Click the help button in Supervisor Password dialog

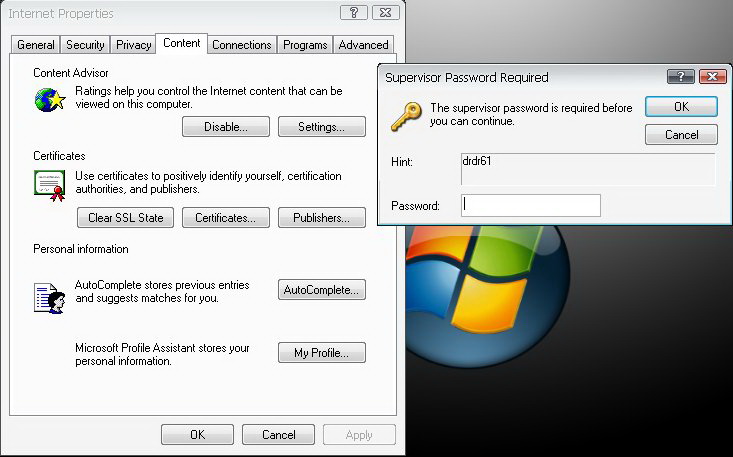pos(681,77)
